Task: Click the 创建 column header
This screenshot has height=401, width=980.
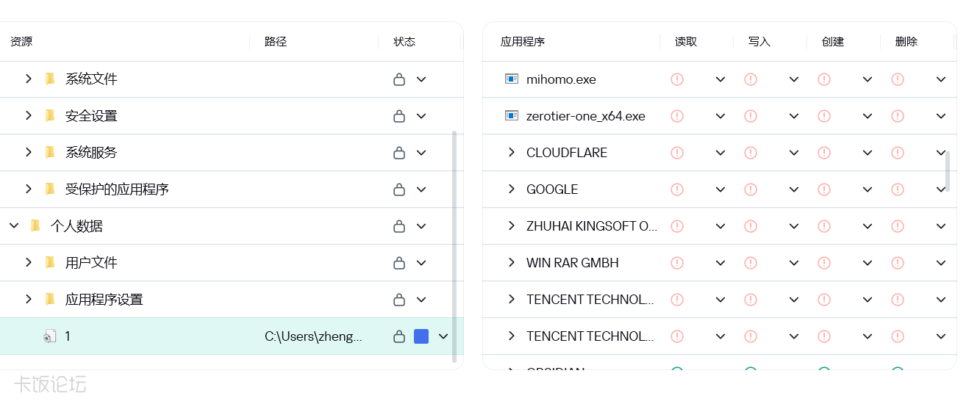Action: pos(833,42)
